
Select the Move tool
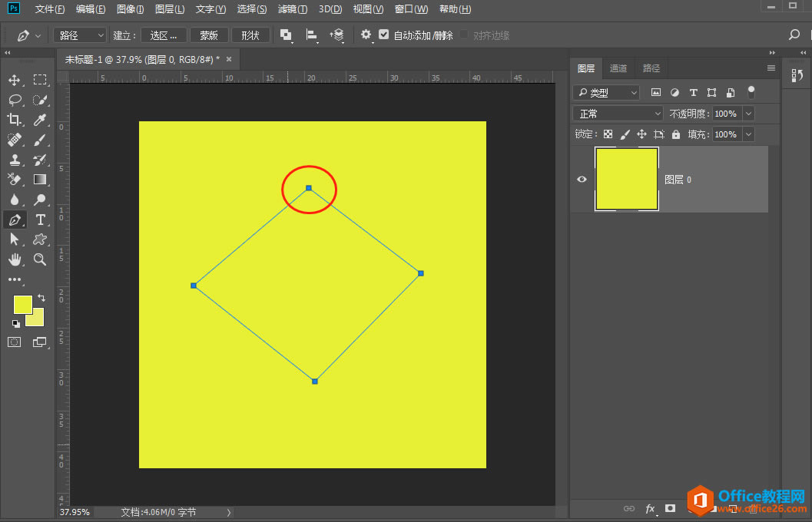point(15,80)
